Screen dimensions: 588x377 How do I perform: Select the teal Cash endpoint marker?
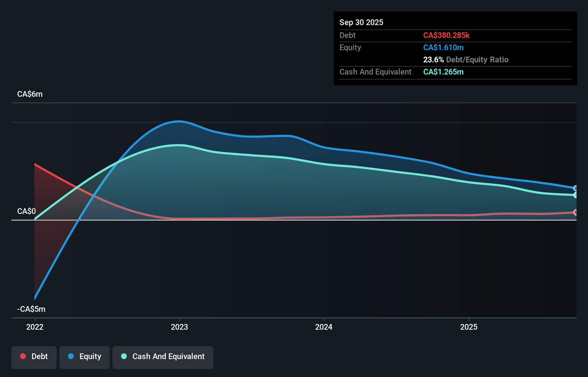coord(575,195)
